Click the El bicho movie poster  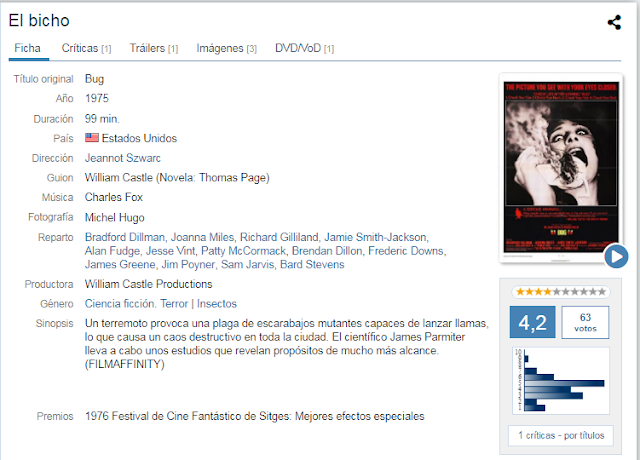[561, 167]
